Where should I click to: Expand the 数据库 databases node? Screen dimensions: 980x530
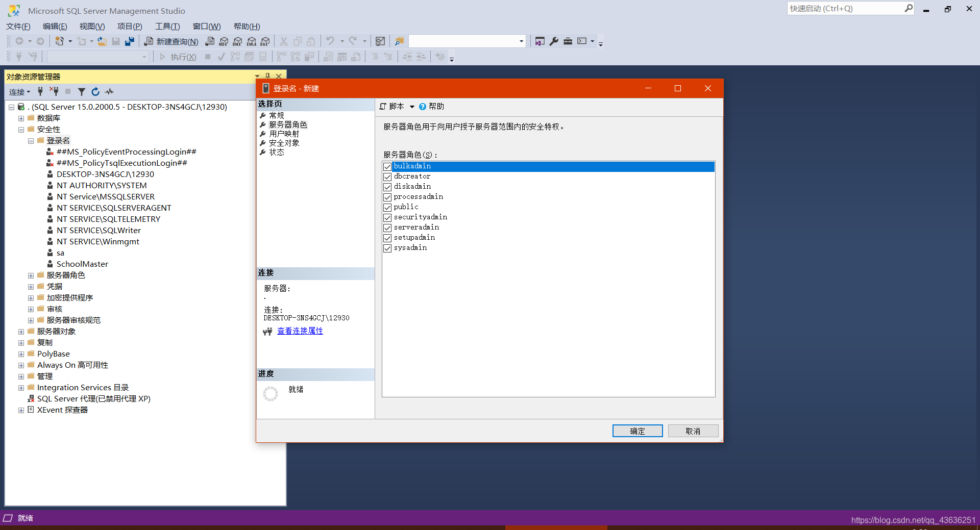(21, 118)
